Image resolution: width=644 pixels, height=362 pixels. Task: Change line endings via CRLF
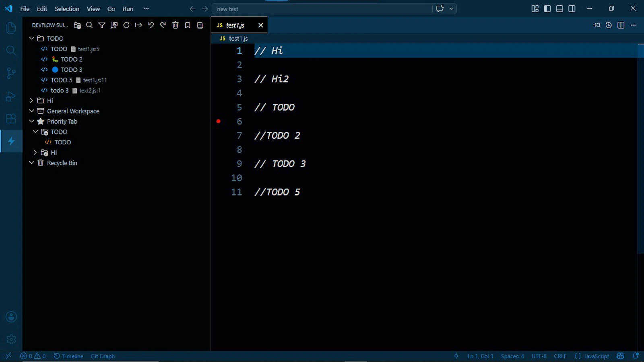560,356
